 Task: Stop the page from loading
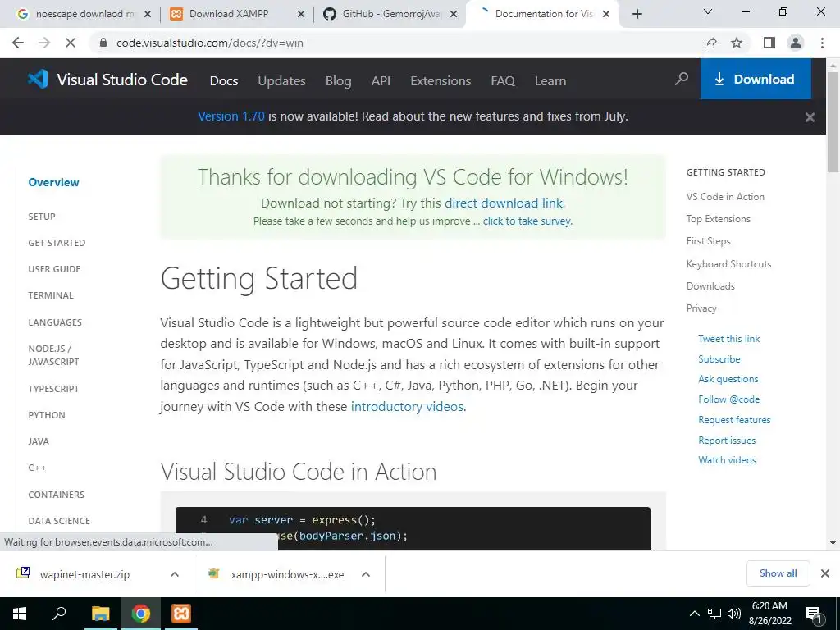point(71,43)
